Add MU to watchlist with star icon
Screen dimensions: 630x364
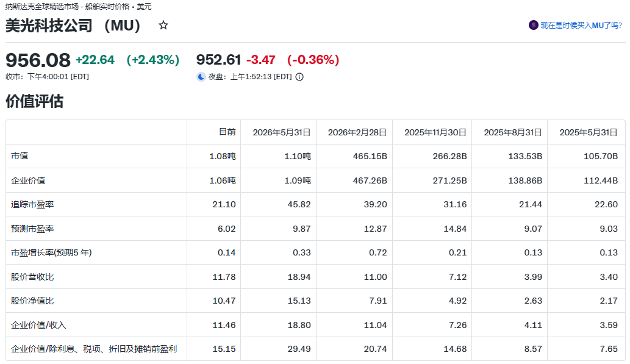(163, 26)
